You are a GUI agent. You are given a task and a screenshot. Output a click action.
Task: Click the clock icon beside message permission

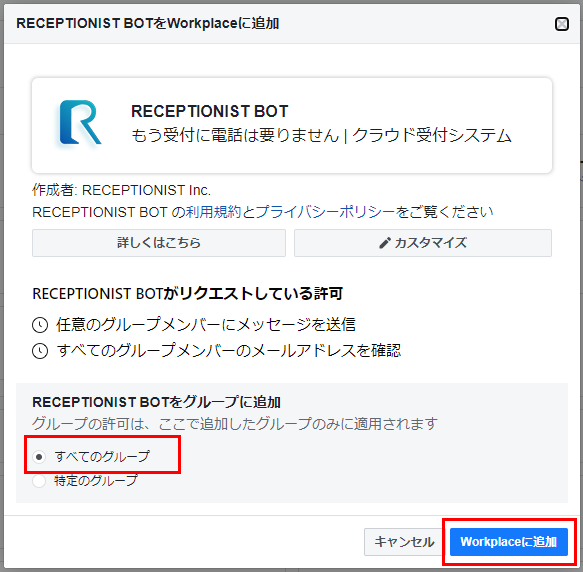[x=40, y=325]
